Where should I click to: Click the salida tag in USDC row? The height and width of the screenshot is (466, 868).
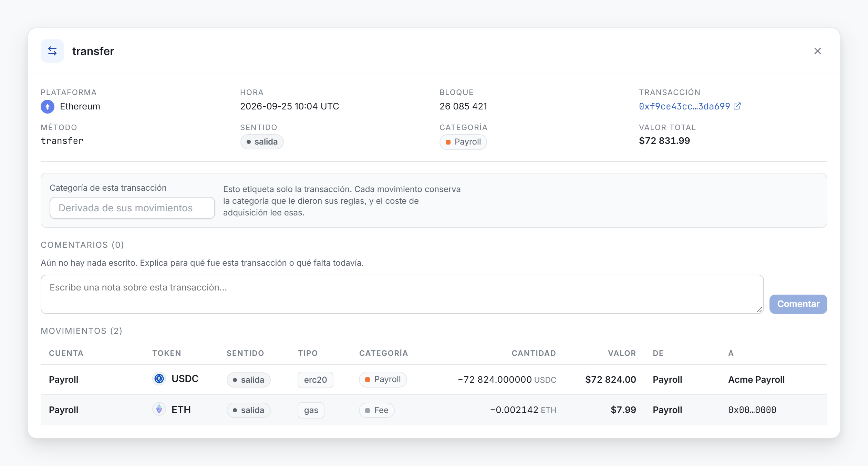(248, 380)
